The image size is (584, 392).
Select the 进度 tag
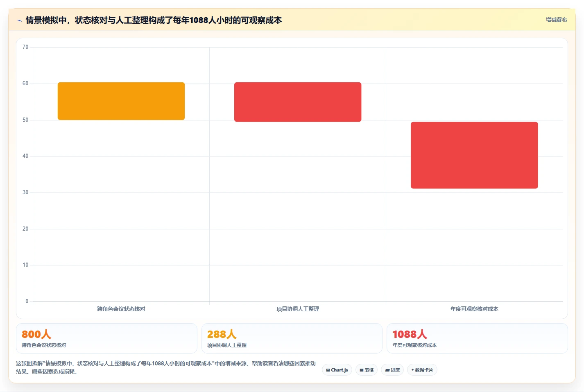coord(392,370)
